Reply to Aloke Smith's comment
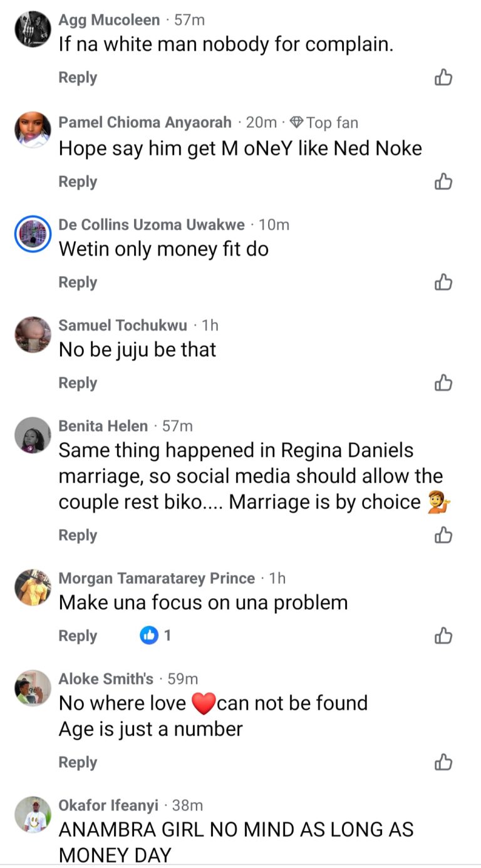The height and width of the screenshot is (868, 481). click(x=78, y=762)
